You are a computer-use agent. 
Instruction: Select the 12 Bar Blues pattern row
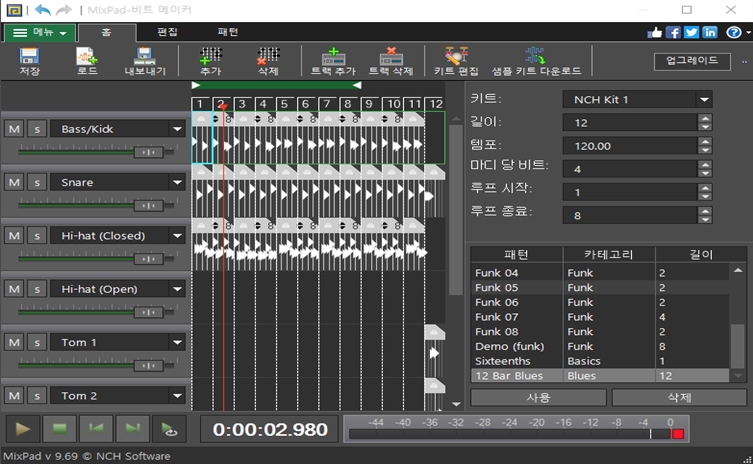pyautogui.click(x=599, y=376)
